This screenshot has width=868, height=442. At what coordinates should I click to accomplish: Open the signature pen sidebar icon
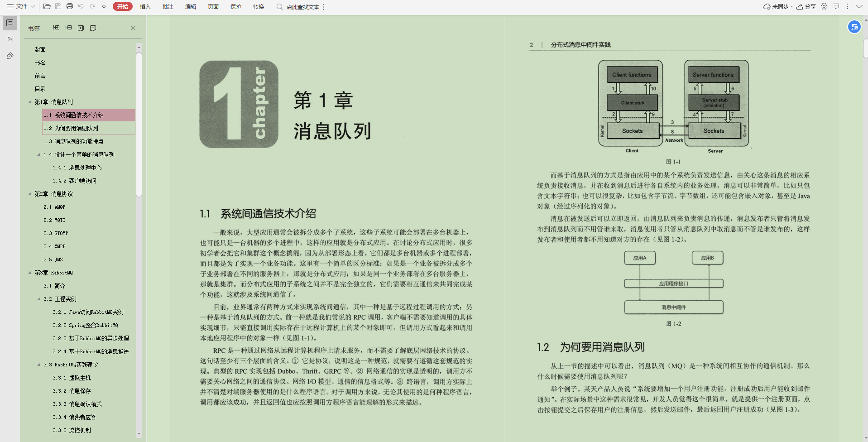(x=10, y=56)
